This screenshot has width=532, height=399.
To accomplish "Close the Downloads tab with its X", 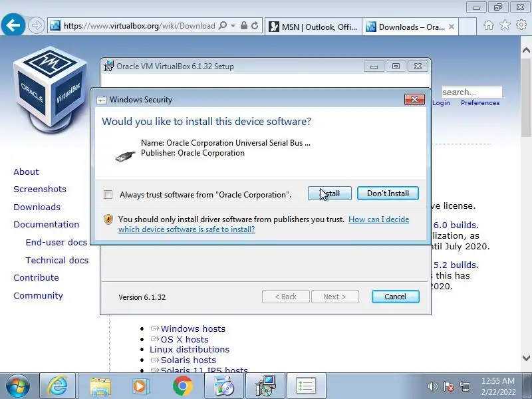I will (452, 27).
